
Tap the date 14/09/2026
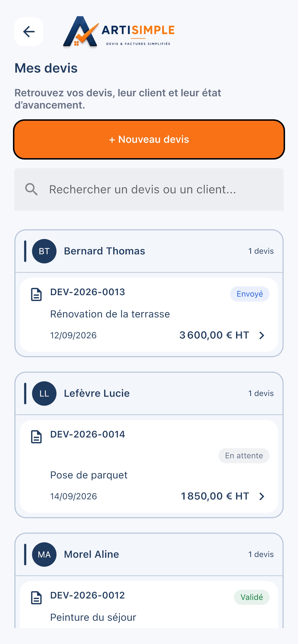click(x=73, y=496)
